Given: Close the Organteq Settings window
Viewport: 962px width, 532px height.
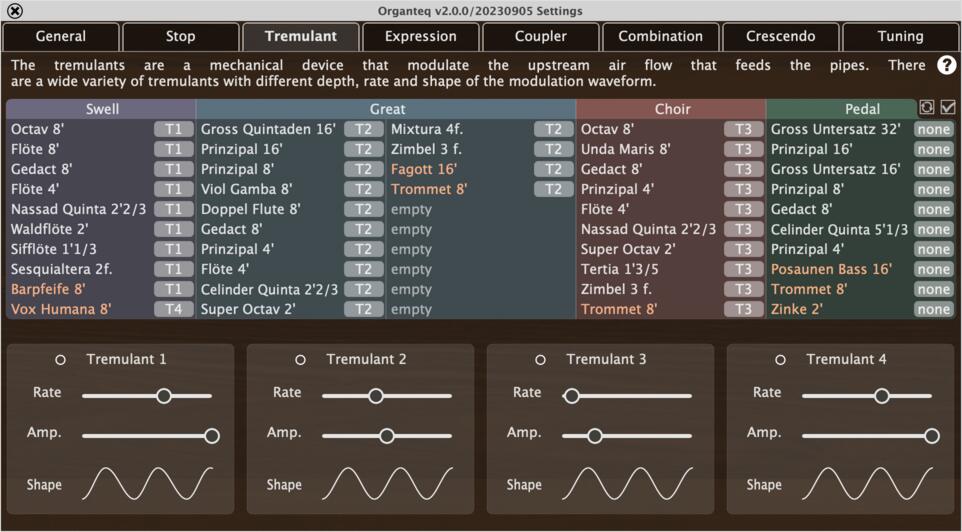Looking at the screenshot, I should (x=16, y=10).
